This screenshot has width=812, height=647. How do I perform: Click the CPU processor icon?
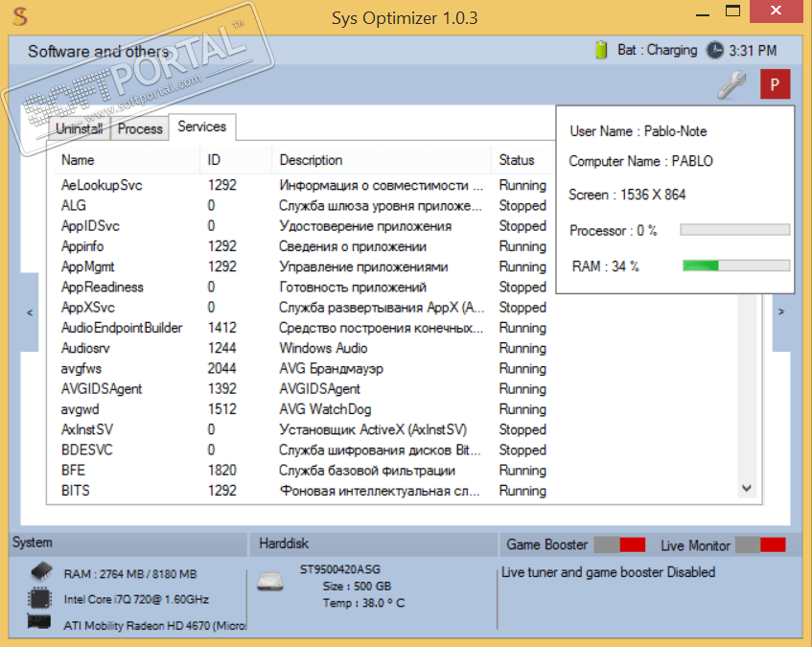click(x=39, y=598)
